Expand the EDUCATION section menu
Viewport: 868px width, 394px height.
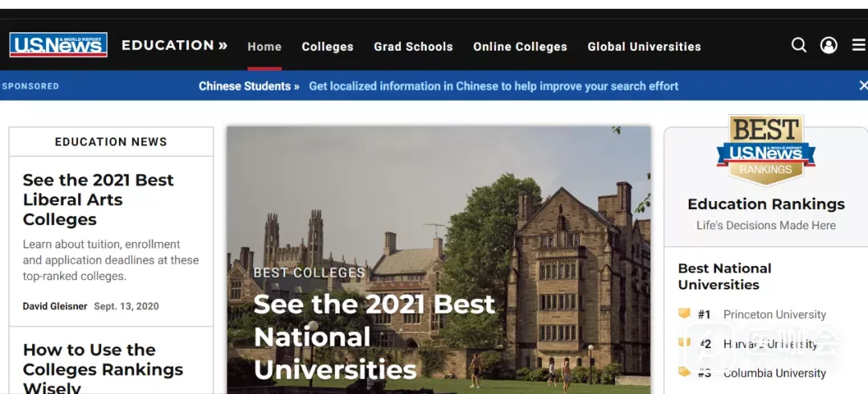(174, 46)
